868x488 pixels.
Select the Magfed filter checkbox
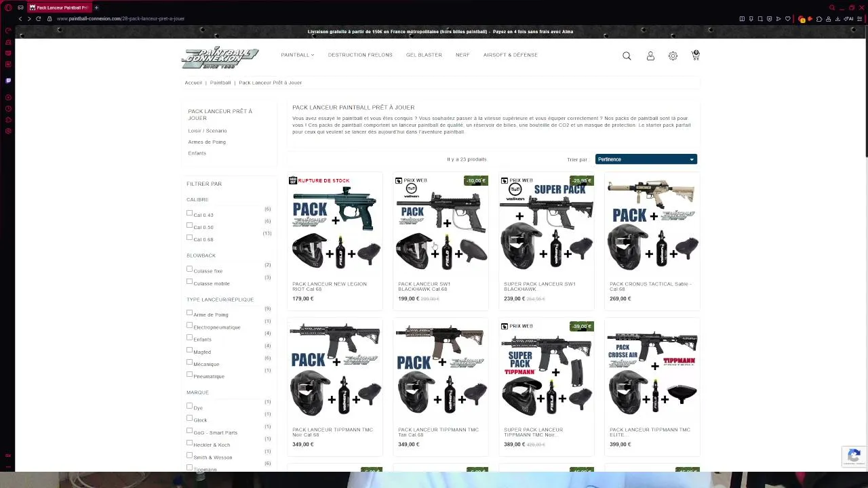tap(189, 350)
